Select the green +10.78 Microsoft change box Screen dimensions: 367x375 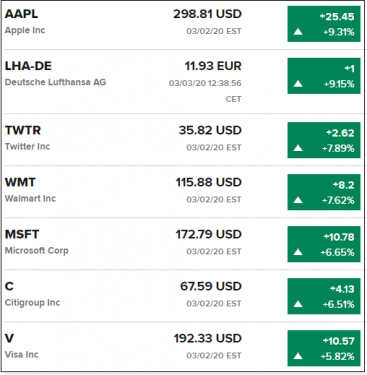click(324, 244)
